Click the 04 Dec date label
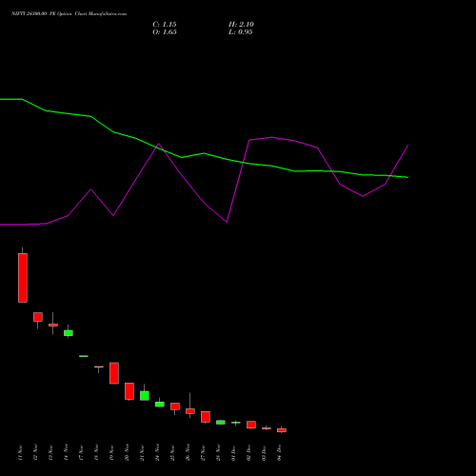 pos(279,452)
